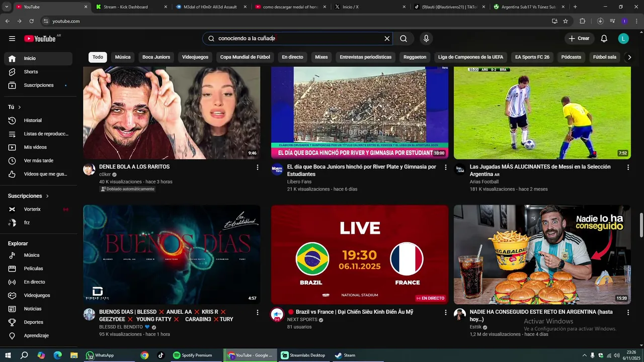Image resolution: width=644 pixels, height=362 pixels.
Task: Open Shorts in the sidebar
Action: [38, 72]
